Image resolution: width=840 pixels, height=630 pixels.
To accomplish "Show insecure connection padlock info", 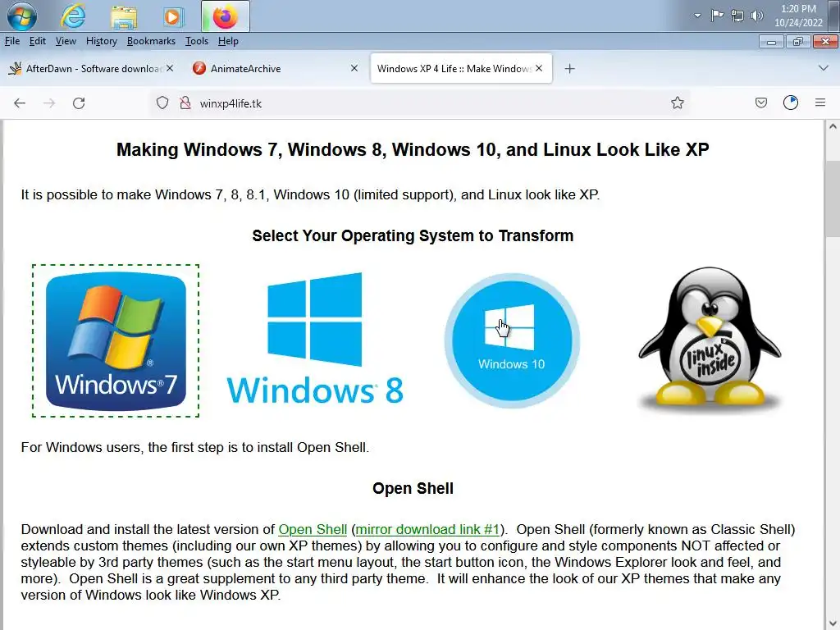I will (185, 103).
